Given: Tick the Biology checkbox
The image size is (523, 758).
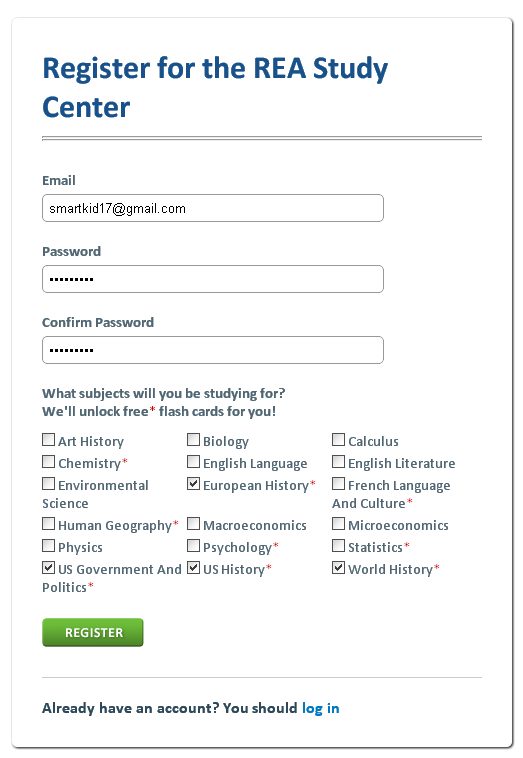Looking at the screenshot, I should point(193,439).
